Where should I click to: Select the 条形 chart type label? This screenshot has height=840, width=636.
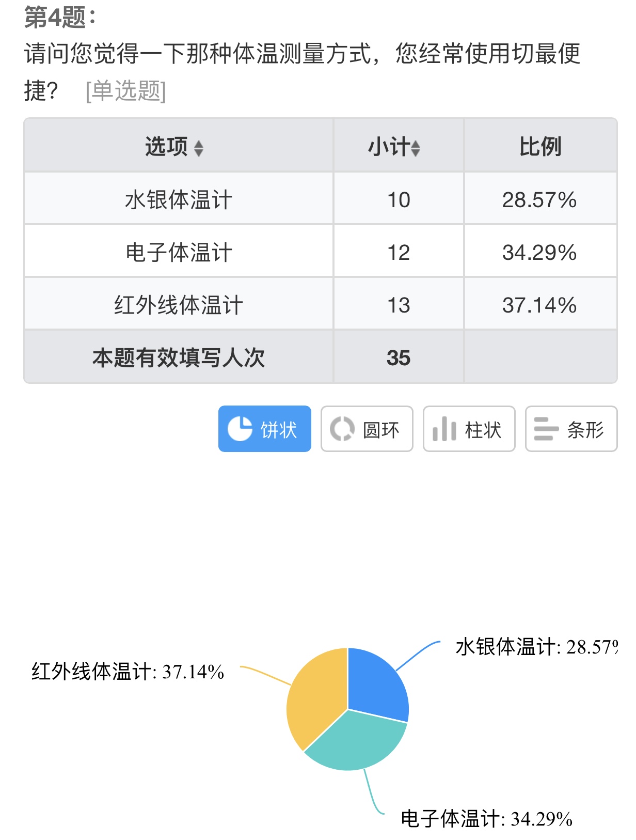coord(585,430)
